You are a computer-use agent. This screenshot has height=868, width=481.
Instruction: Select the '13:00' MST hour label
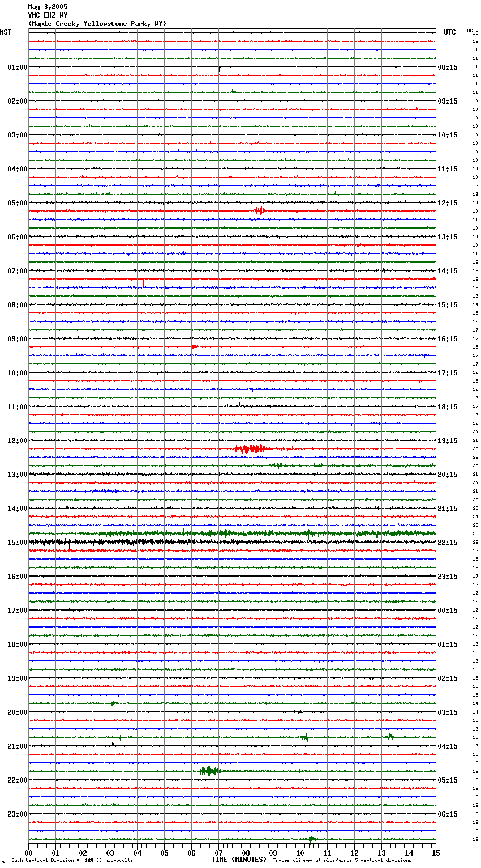click(18, 475)
